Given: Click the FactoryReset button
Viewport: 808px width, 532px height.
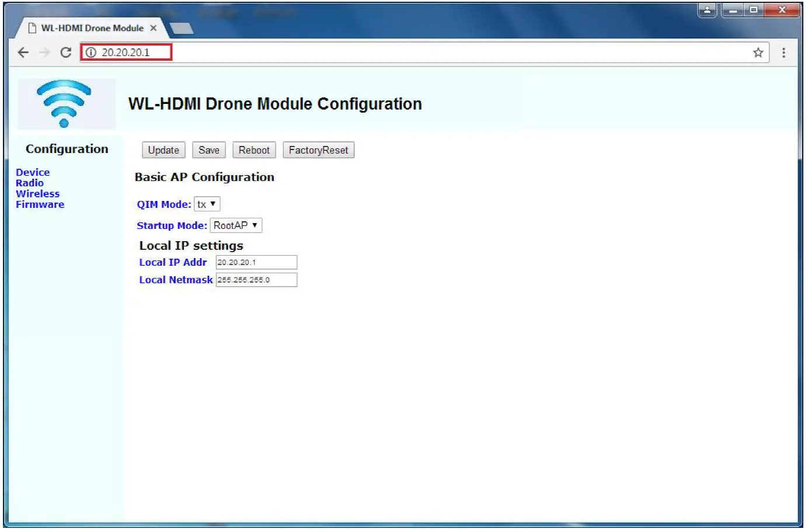Looking at the screenshot, I should [318, 150].
